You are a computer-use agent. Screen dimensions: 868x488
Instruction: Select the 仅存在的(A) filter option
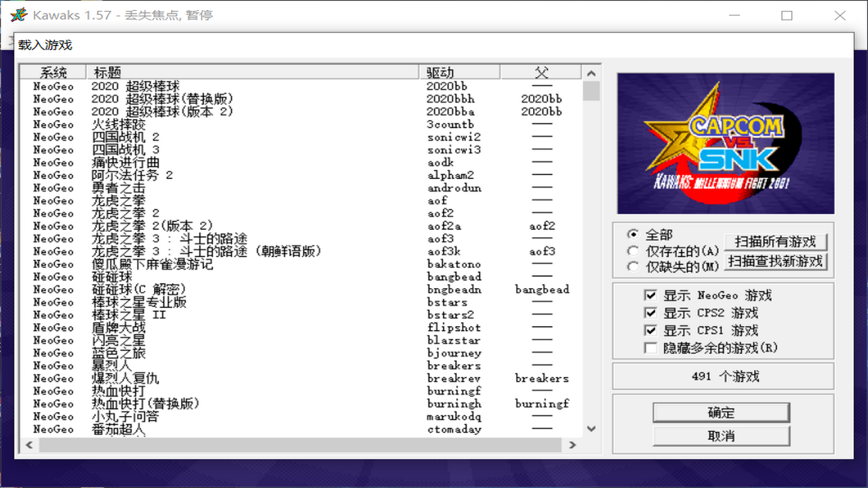coord(633,249)
